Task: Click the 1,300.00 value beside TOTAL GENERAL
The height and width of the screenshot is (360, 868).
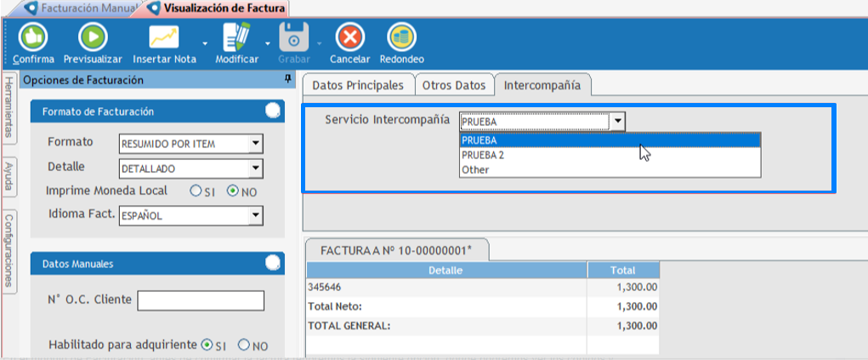Action: 637,326
